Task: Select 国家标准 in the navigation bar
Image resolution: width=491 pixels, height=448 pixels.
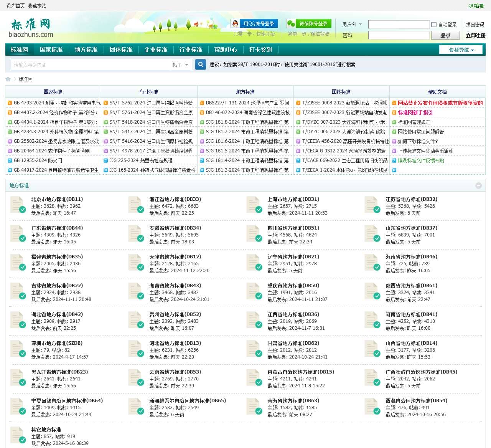Action: 51,50
